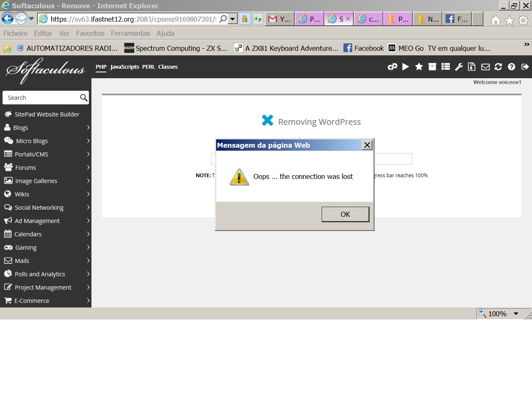Expand the Forums category
The width and height of the screenshot is (532, 394).
point(88,167)
